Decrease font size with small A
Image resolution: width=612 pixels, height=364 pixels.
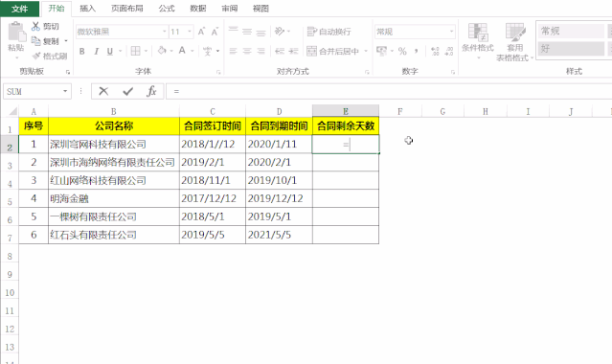point(215,32)
